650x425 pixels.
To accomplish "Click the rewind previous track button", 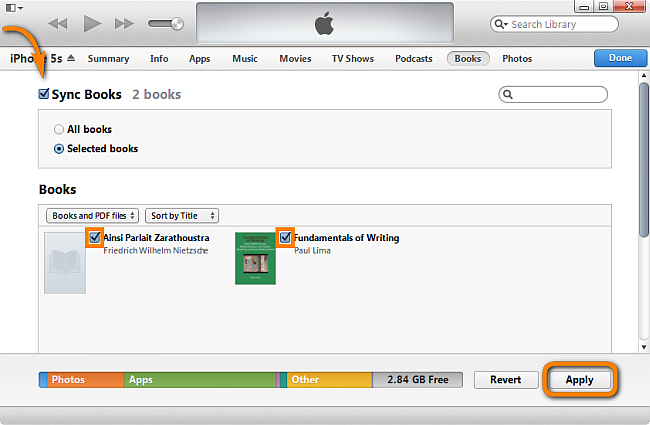I will [58, 24].
